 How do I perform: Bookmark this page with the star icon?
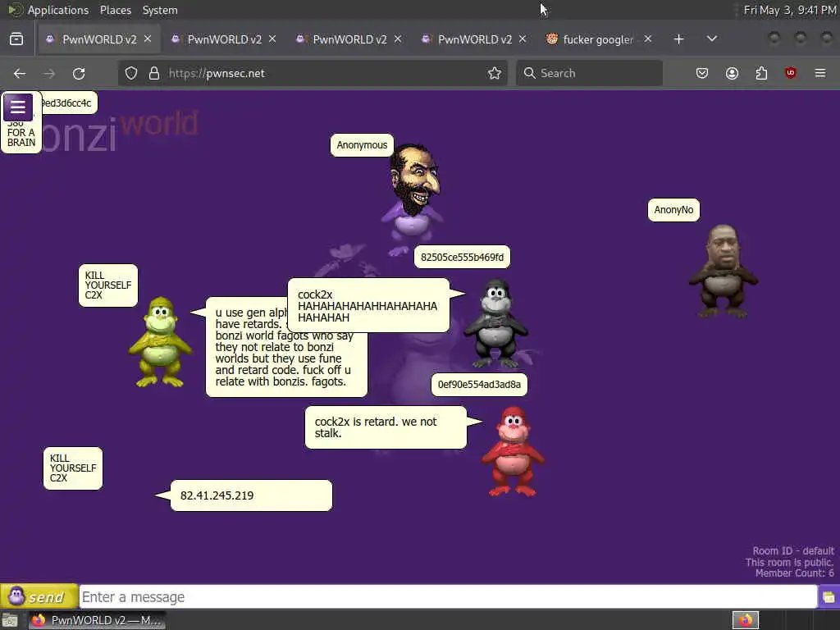click(495, 73)
